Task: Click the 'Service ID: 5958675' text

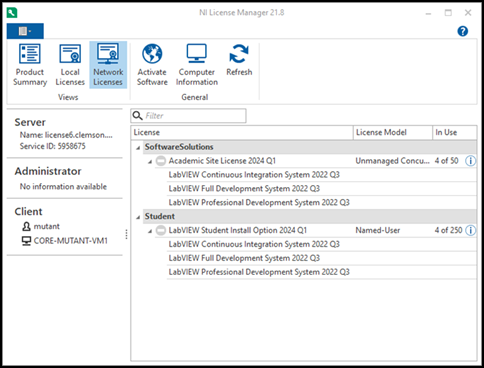Action: click(x=52, y=146)
